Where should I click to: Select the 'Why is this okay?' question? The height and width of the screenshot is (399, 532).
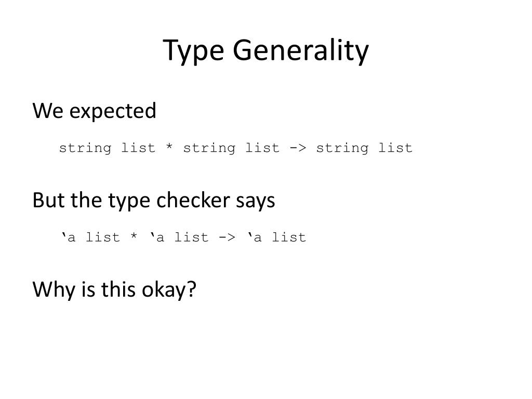tap(114, 290)
